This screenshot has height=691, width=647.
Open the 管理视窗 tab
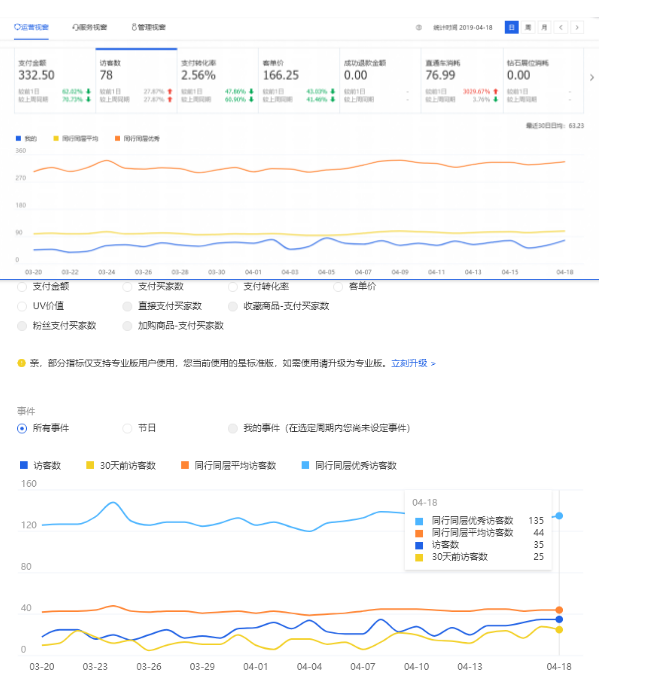coord(149,27)
